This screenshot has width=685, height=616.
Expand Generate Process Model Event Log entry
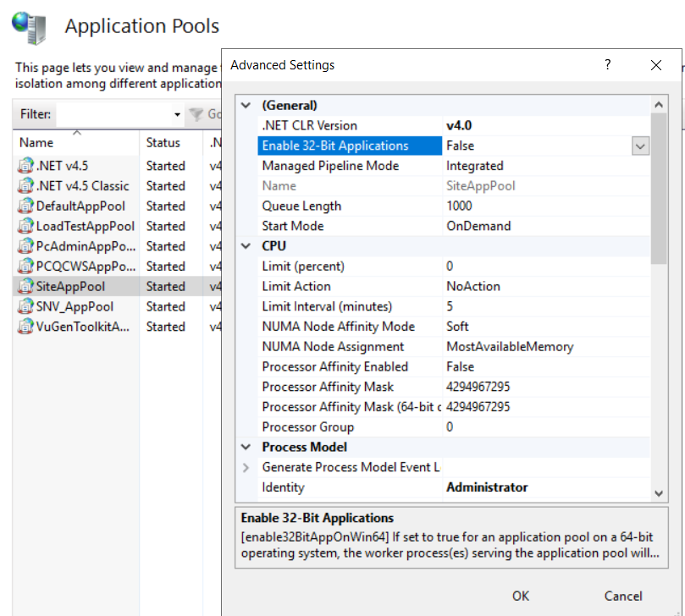[x=246, y=467]
